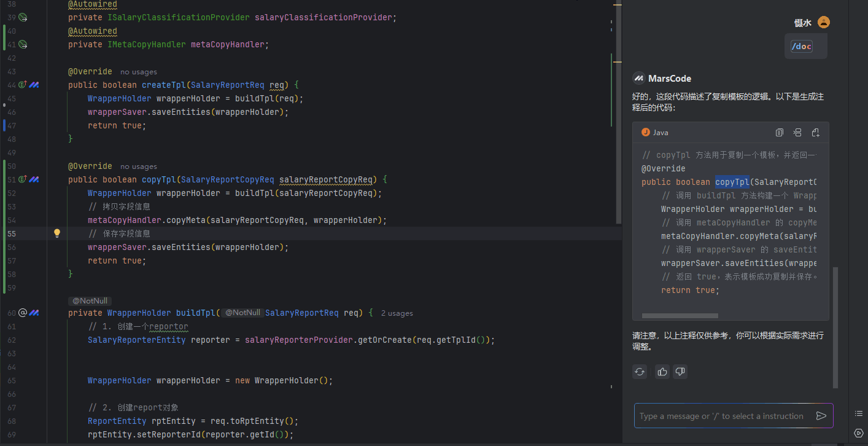Image resolution: width=868 pixels, height=446 pixels.
Task: Open MarsCode gutter icon on line 44
Action: (34, 85)
